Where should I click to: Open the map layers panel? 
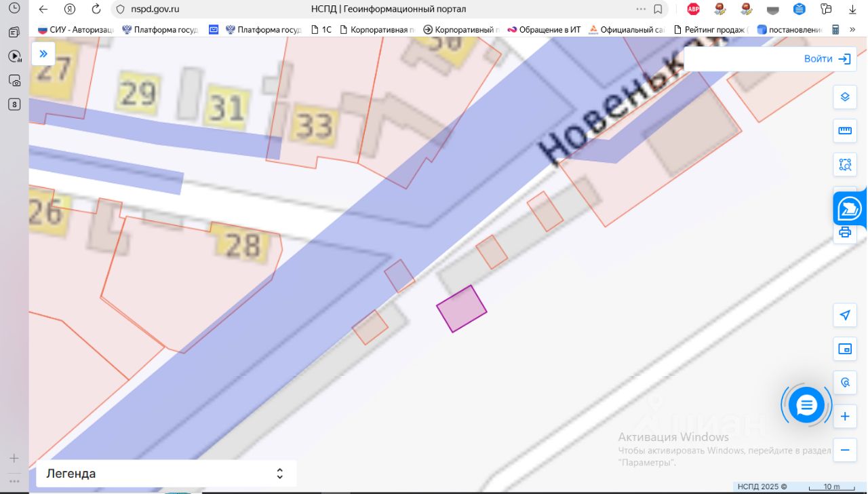point(845,97)
